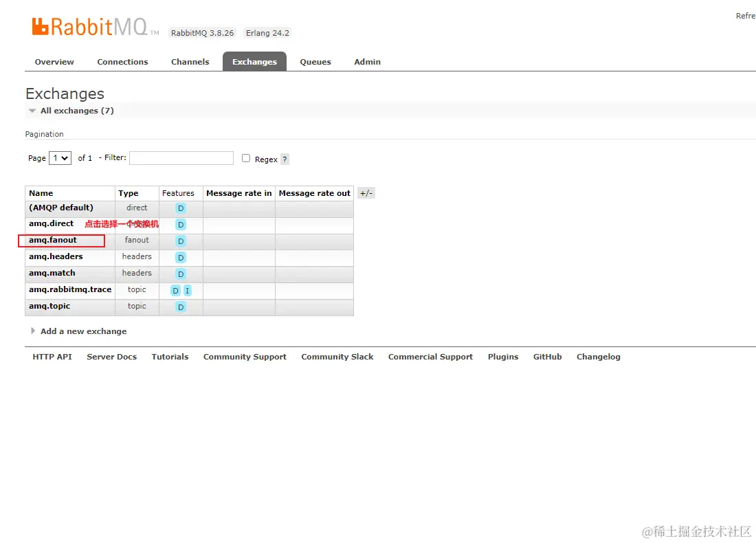756x543 pixels.
Task: Open the Tutorials link
Action: 170,357
